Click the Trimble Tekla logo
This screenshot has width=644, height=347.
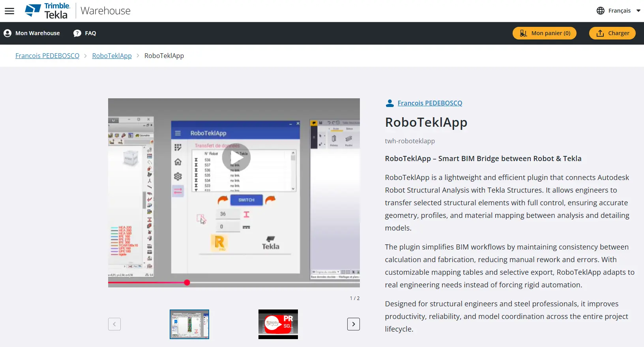pyautogui.click(x=47, y=11)
